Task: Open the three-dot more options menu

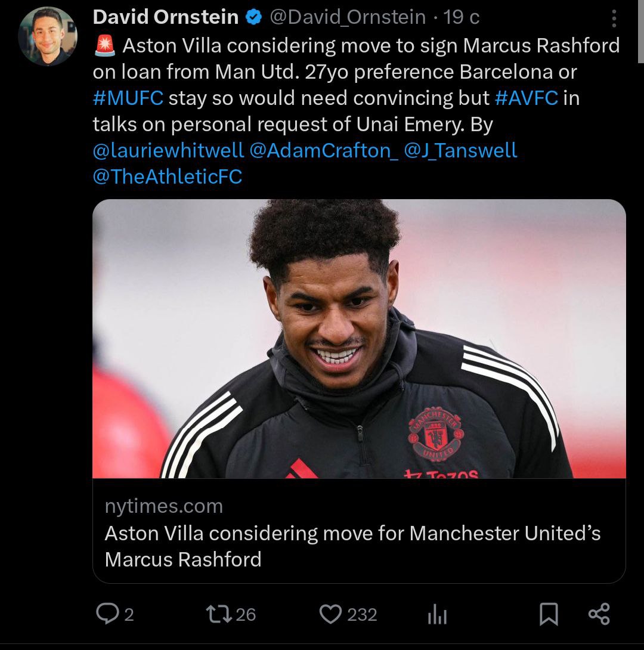Action: pos(614,18)
